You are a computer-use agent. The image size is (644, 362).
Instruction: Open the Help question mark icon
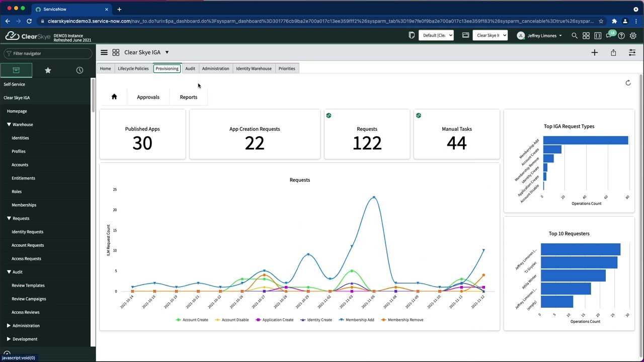621,36
